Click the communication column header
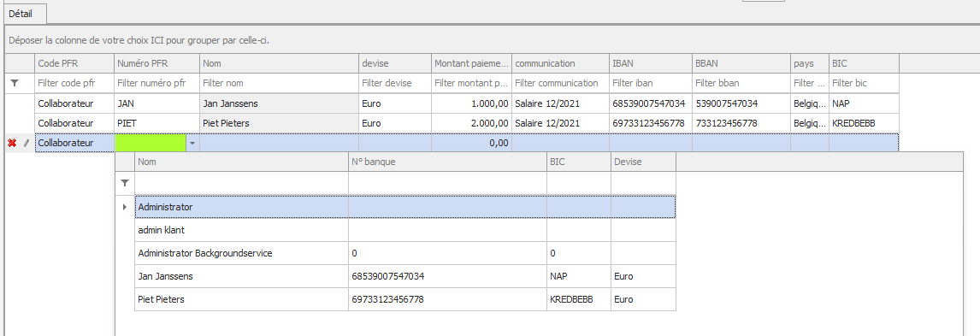980x336 pixels. pos(561,63)
